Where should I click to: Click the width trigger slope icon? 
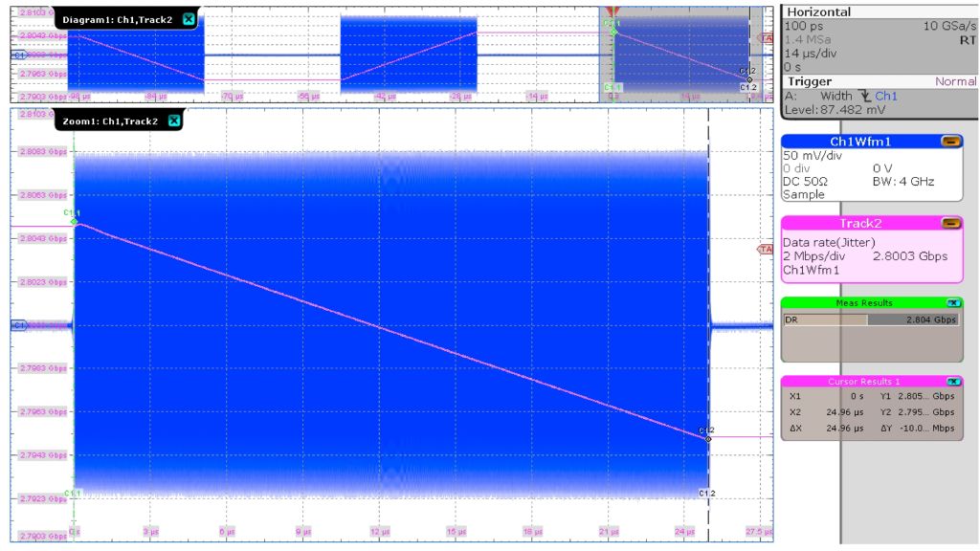(865, 96)
